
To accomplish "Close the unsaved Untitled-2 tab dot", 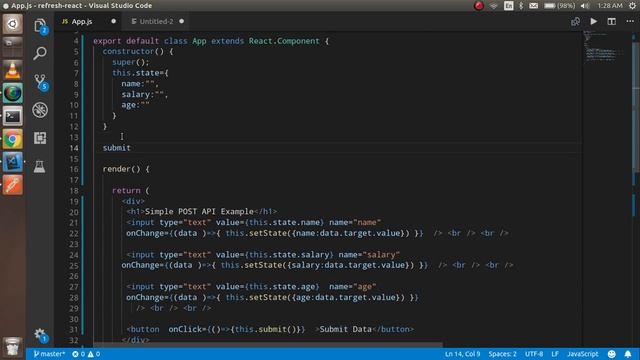I will pos(182,21).
